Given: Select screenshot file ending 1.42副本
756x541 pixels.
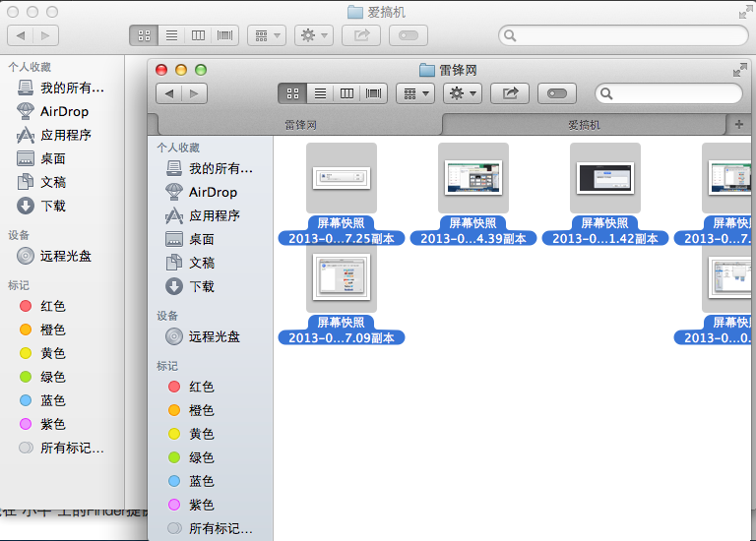Looking at the screenshot, I should coord(605,178).
